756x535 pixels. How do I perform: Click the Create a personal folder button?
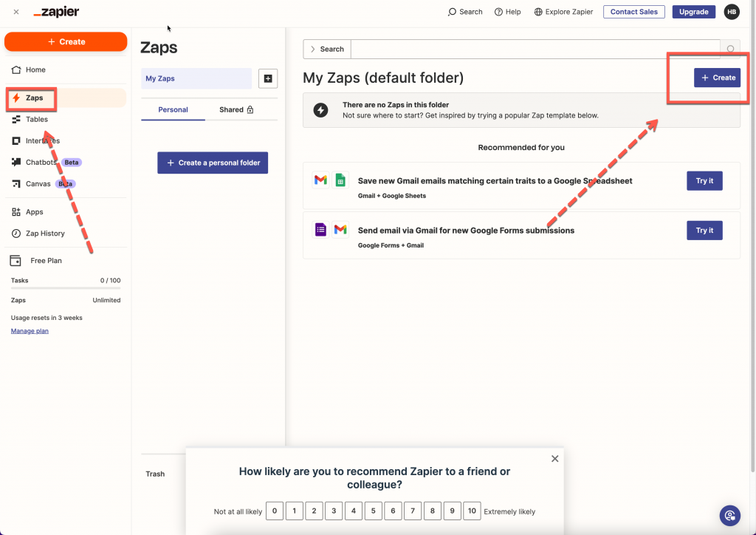213,163
